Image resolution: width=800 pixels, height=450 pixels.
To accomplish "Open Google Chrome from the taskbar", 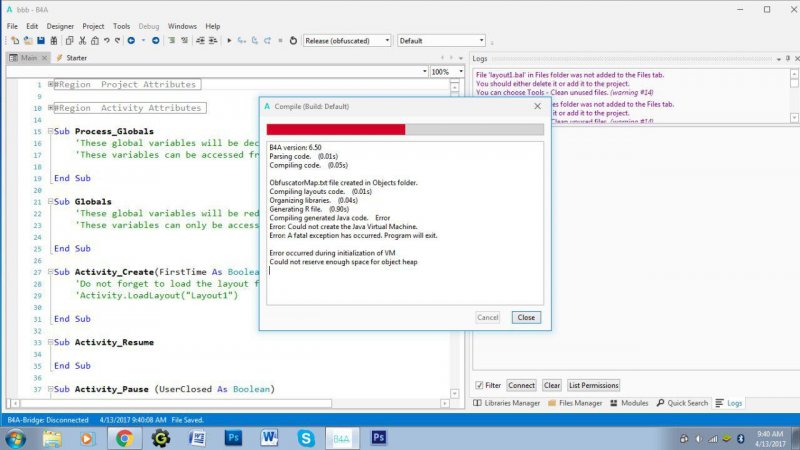I will (x=124, y=438).
